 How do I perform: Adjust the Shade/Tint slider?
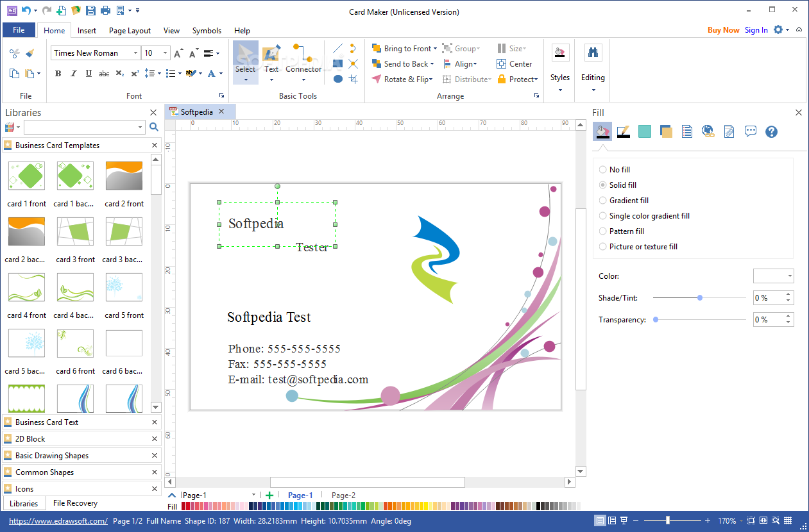click(699, 298)
